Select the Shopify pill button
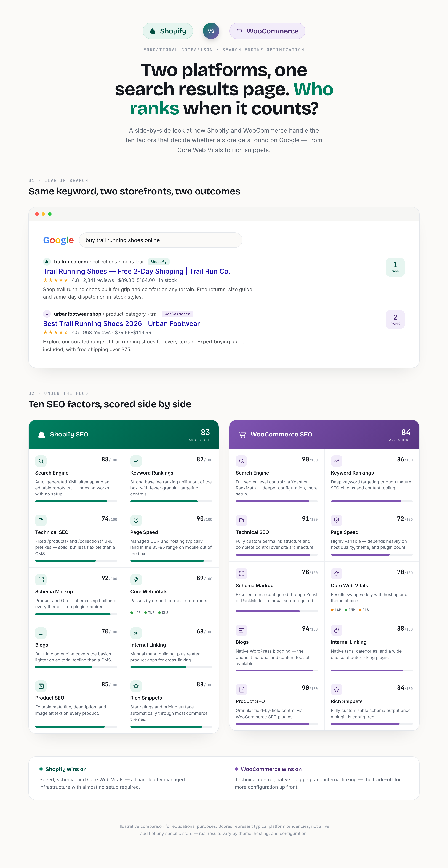 click(168, 31)
